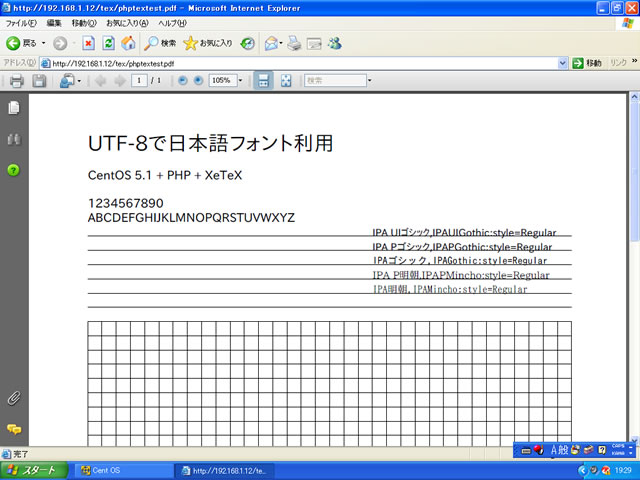The width and height of the screenshot is (640, 480).
Task: Click the browser refresh icon
Action: click(x=108, y=43)
